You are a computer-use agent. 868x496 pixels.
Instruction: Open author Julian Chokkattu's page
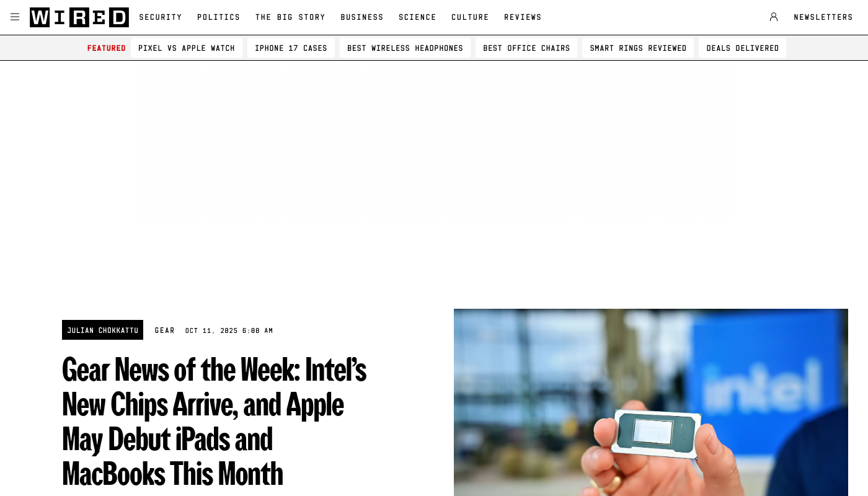click(102, 330)
